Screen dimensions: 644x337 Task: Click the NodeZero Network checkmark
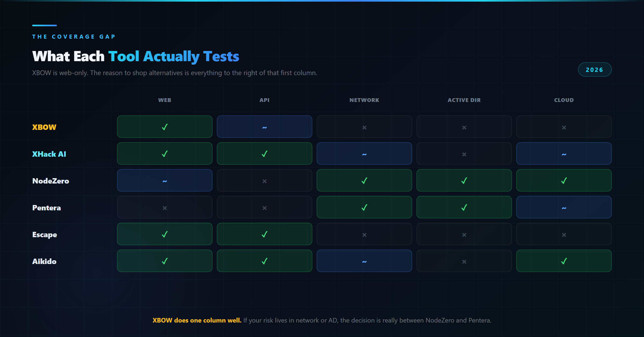tap(364, 180)
